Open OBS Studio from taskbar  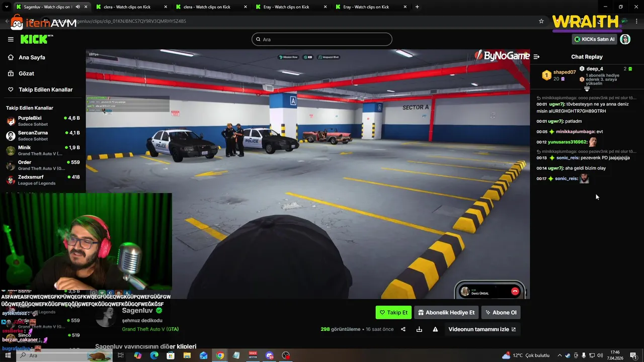286,355
